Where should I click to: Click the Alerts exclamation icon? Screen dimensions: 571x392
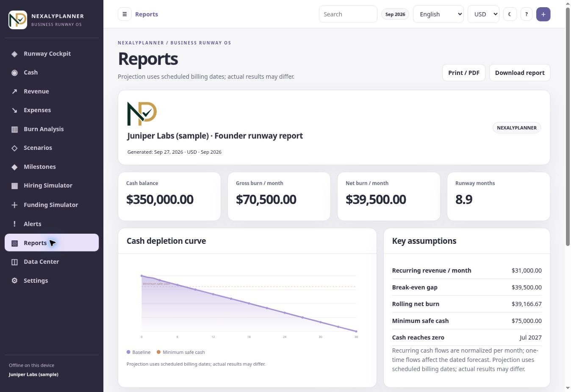coord(14,224)
